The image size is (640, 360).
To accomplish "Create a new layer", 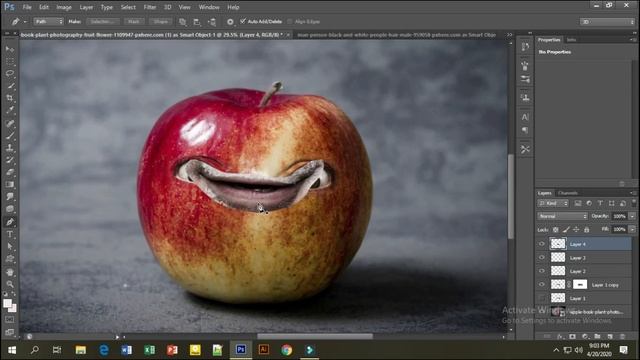I will pyautogui.click(x=610, y=336).
